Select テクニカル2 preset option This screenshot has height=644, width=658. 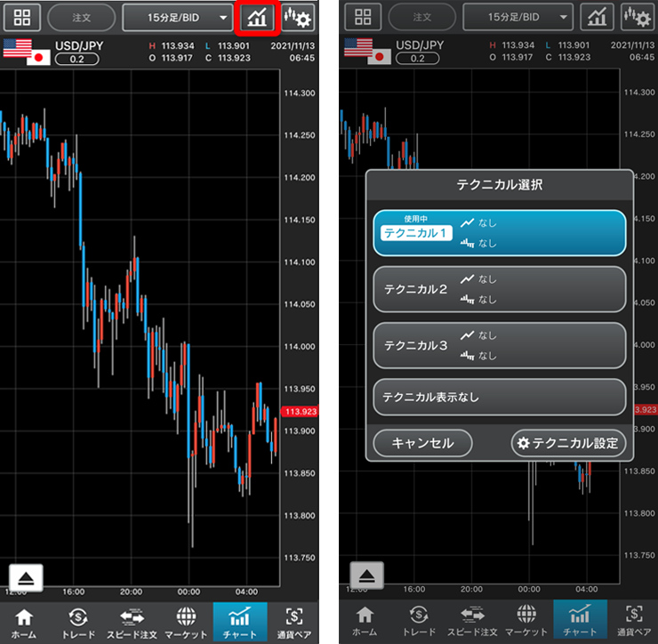tap(499, 289)
